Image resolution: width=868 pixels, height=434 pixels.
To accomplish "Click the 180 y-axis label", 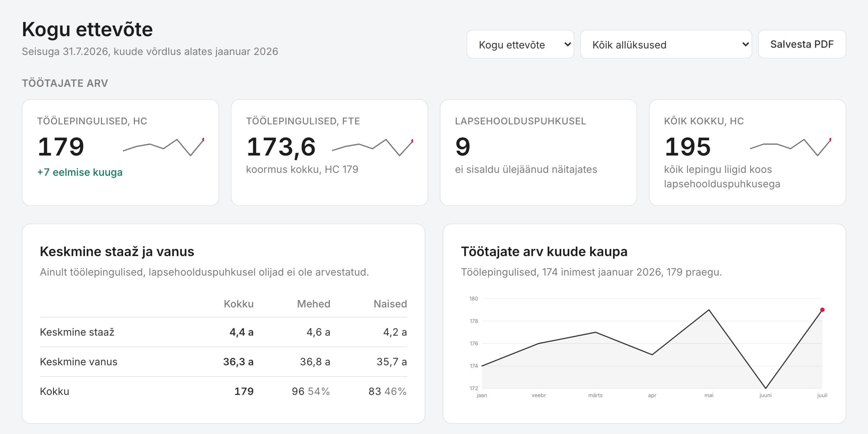I will click(473, 299).
